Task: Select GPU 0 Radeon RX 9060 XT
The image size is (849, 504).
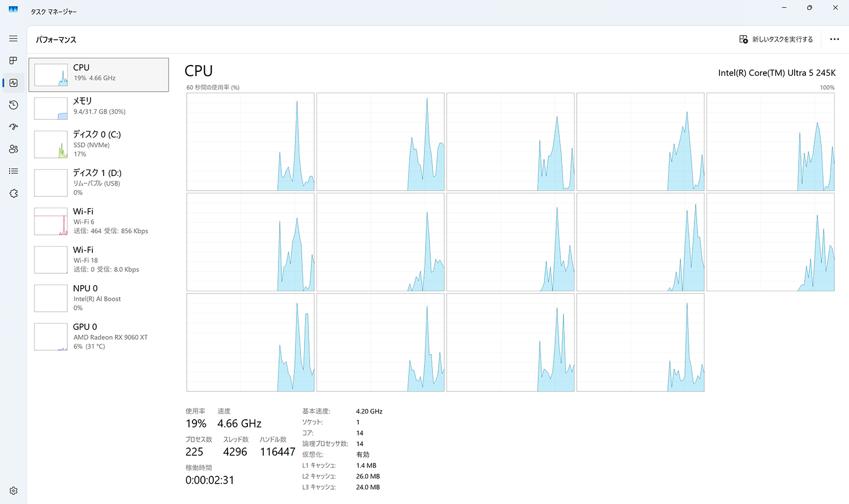Action: coord(98,336)
